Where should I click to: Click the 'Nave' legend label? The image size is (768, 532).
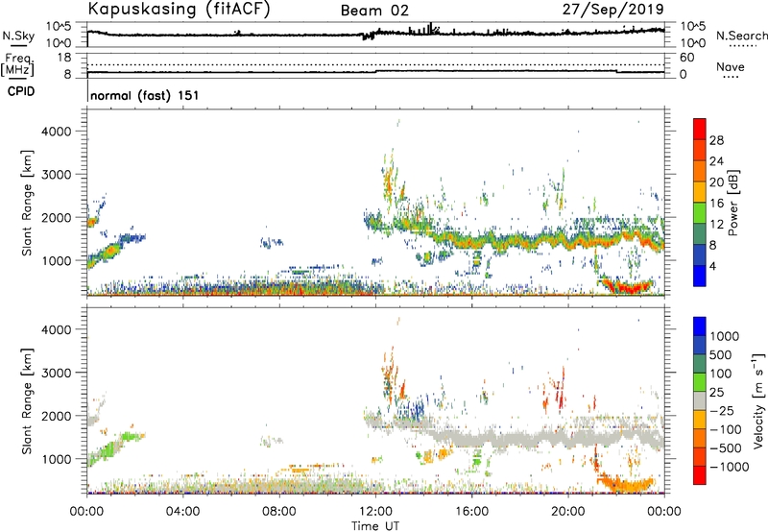(x=730, y=67)
